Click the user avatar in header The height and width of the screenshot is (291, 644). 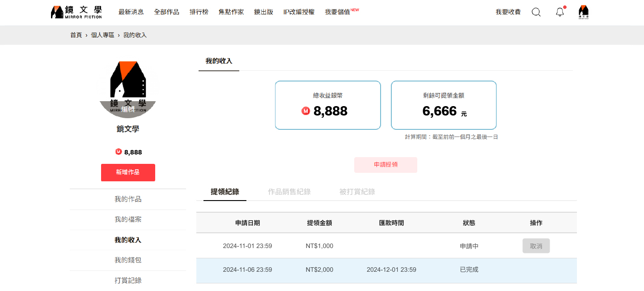(x=583, y=12)
